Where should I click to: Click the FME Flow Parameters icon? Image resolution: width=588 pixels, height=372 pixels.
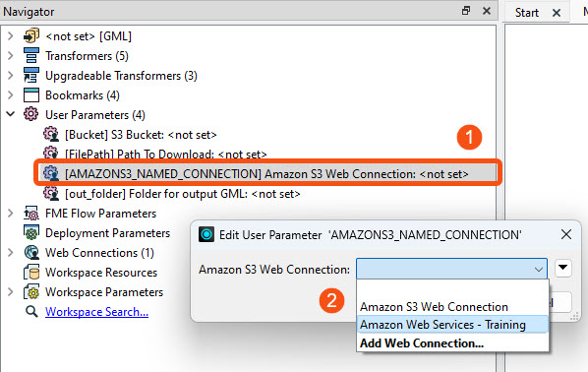(x=31, y=214)
